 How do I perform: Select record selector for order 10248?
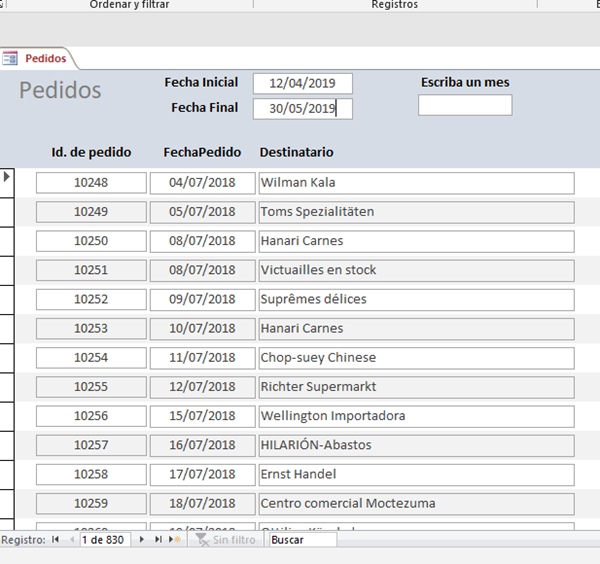pyautogui.click(x=7, y=183)
